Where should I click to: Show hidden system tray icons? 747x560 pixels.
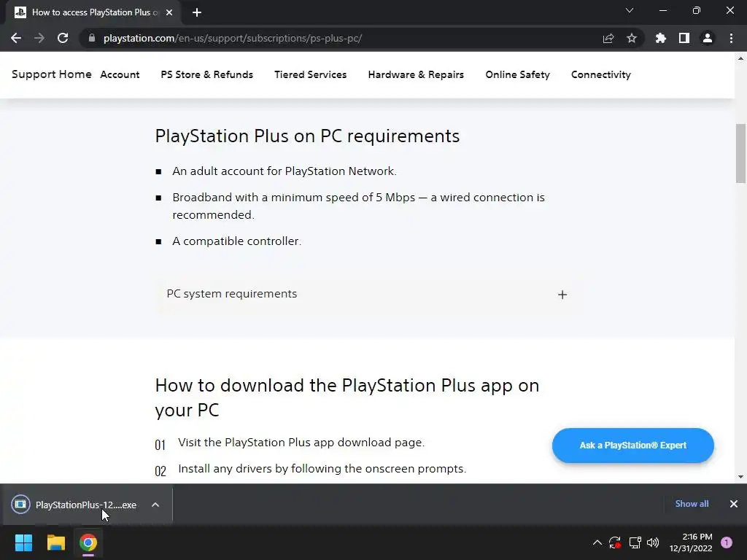(597, 542)
